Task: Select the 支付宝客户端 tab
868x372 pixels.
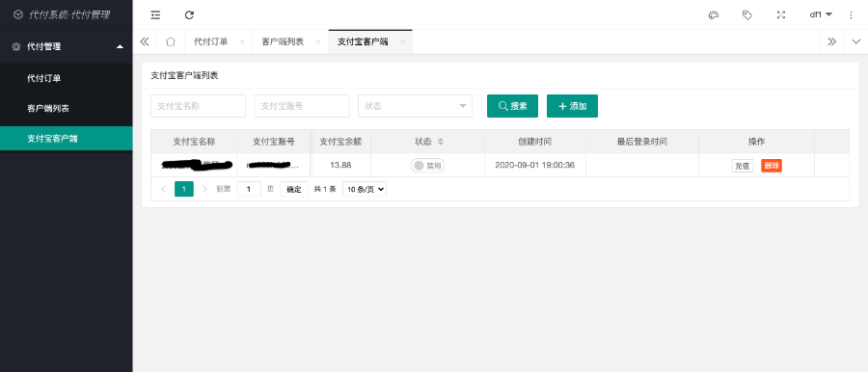Action: click(363, 42)
